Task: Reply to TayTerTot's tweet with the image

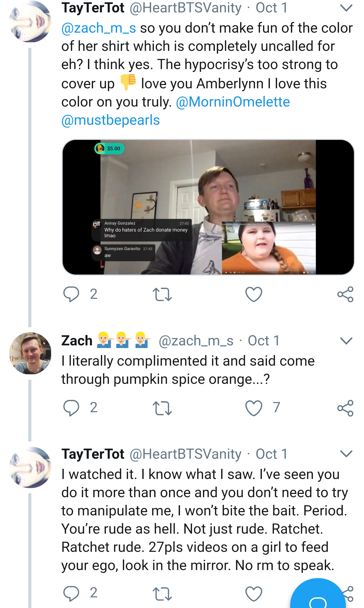Action: point(71,294)
